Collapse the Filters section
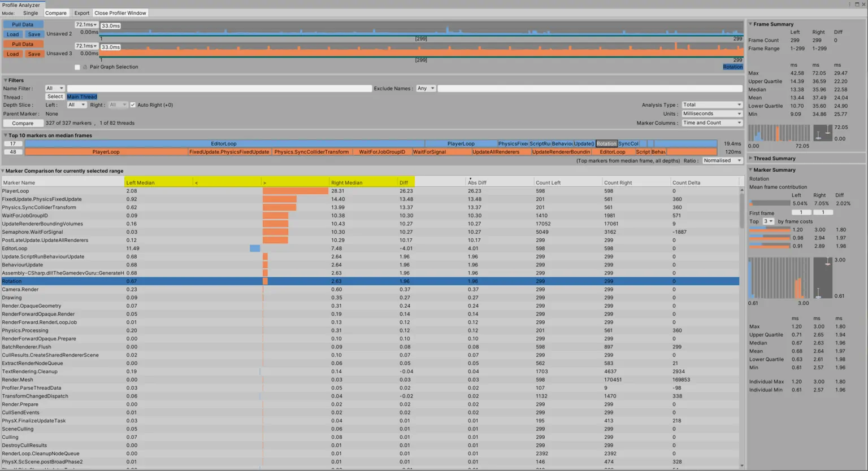 tap(6, 80)
